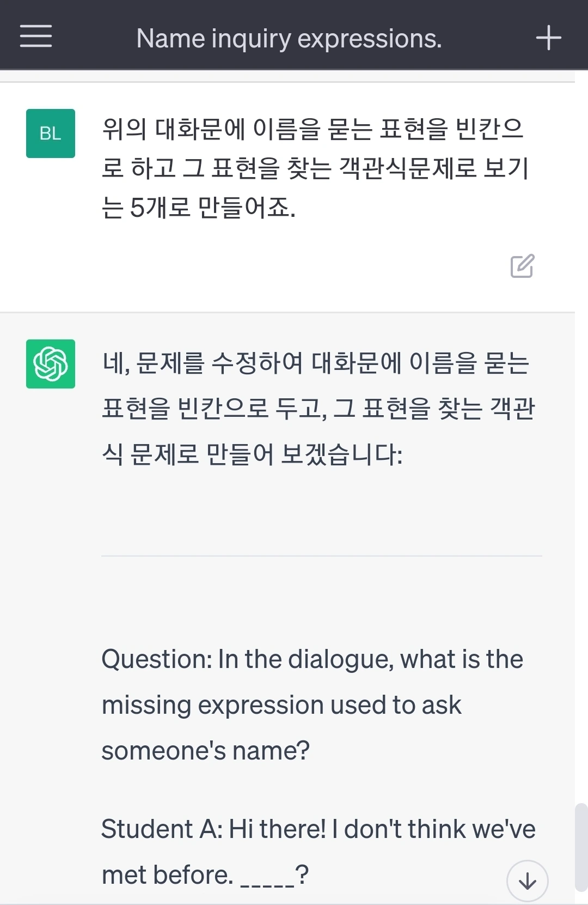Start a new chat with plus icon
The image size is (588, 905).
548,38
